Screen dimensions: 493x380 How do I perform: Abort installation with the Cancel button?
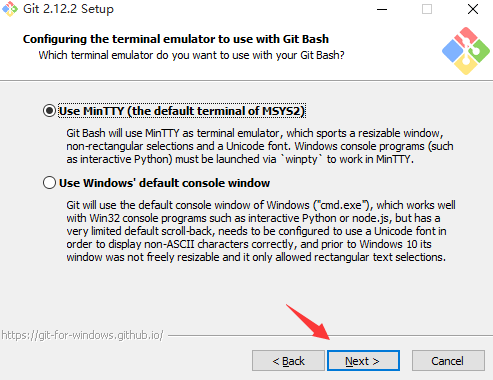(x=448, y=361)
